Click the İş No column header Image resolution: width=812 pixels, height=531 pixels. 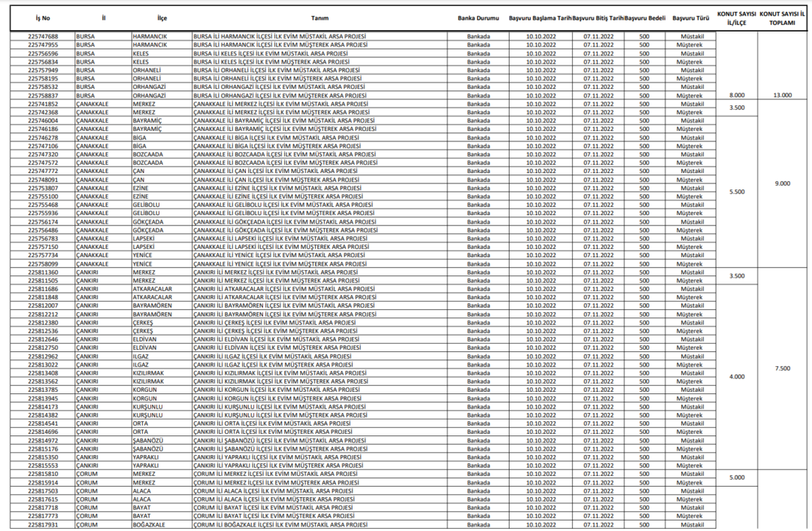[x=42, y=18]
